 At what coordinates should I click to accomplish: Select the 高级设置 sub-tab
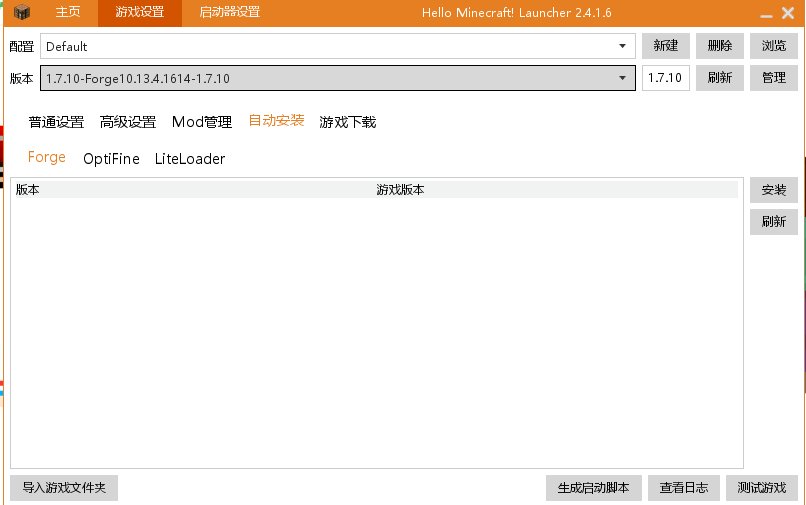pyautogui.click(x=128, y=122)
